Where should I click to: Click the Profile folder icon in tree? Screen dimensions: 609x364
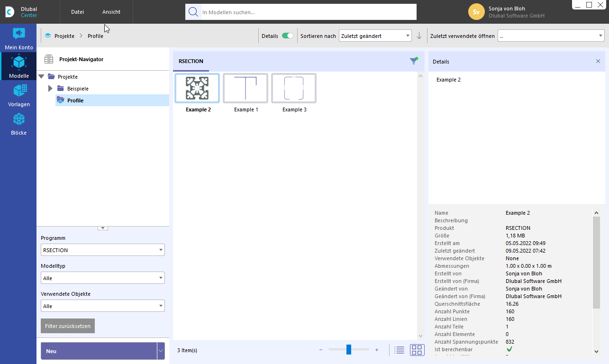(x=60, y=100)
